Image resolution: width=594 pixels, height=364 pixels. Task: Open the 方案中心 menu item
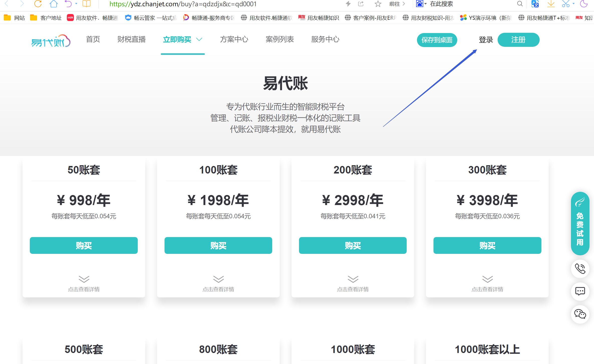(234, 39)
